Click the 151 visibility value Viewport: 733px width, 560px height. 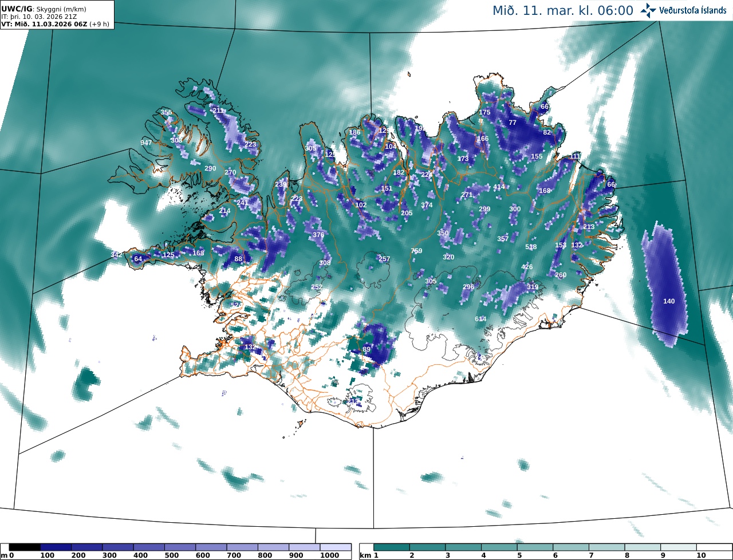tap(387, 188)
